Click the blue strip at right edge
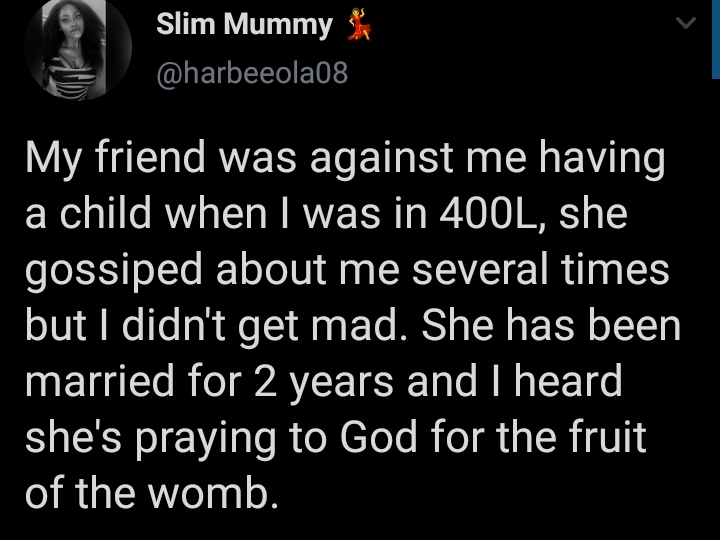Screen dimensions: 720x540 click(715, 38)
